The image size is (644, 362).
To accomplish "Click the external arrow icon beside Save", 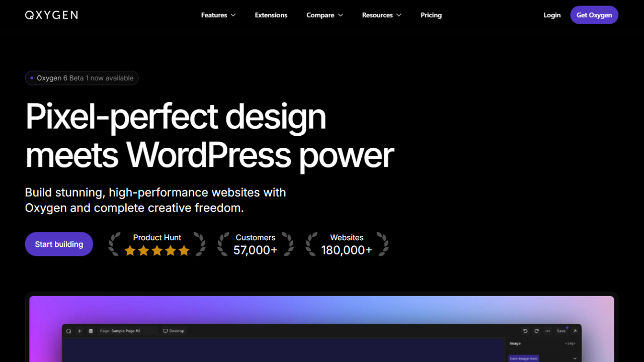I will (575, 331).
